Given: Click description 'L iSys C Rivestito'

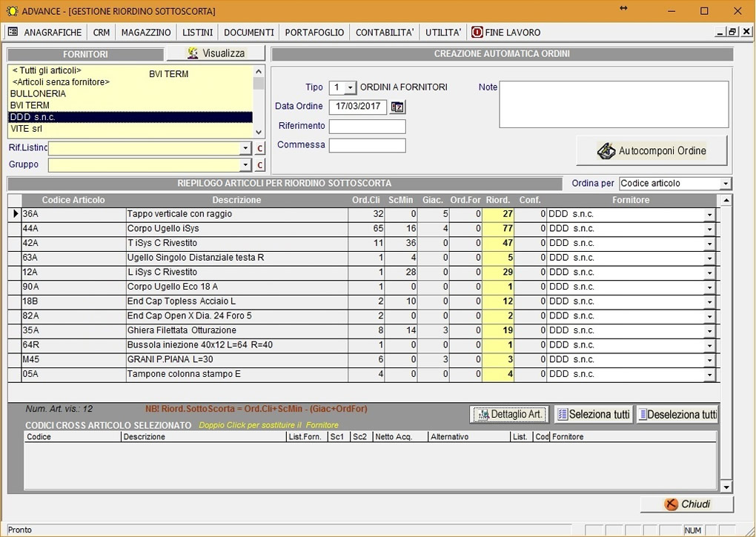Looking at the screenshot, I should click(x=162, y=273).
